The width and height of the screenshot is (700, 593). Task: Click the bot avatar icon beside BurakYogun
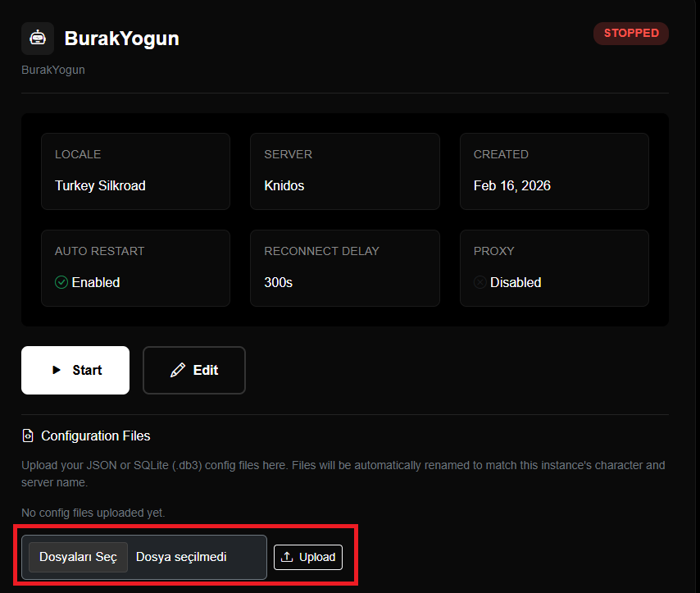tap(38, 39)
